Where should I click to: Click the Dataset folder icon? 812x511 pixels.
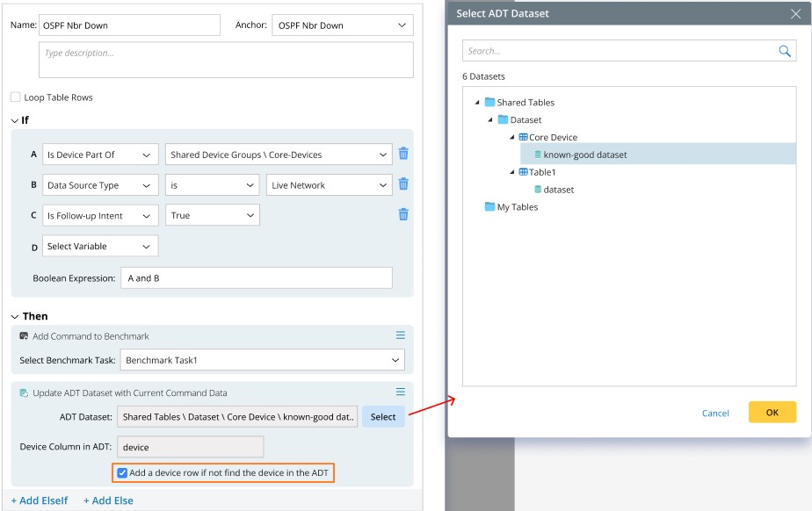tap(503, 119)
